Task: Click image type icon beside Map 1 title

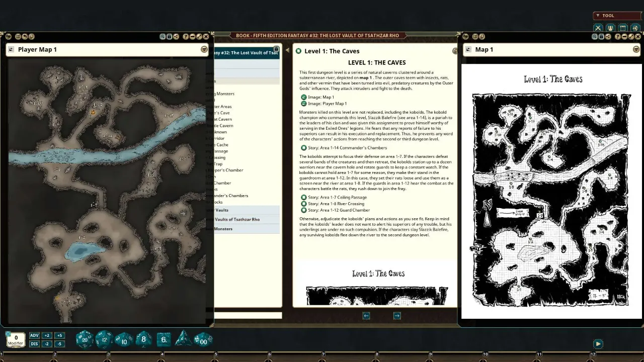Action: (x=468, y=49)
